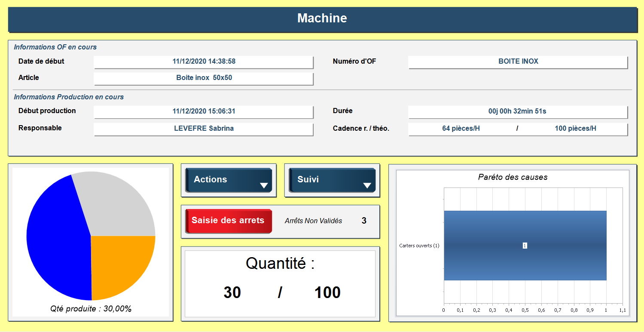This screenshot has height=332, width=644.
Task: Click the 'Arrêts Non Validés' label
Action: click(x=314, y=221)
